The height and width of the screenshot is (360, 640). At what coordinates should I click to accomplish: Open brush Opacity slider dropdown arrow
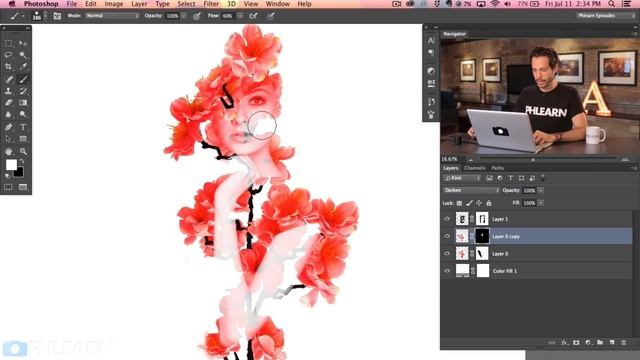[x=184, y=16]
